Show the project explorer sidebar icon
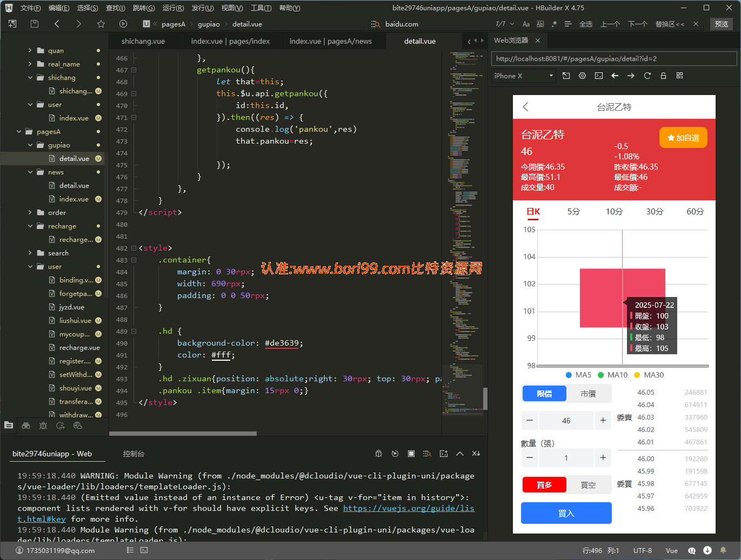The image size is (741, 560). tap(9, 426)
